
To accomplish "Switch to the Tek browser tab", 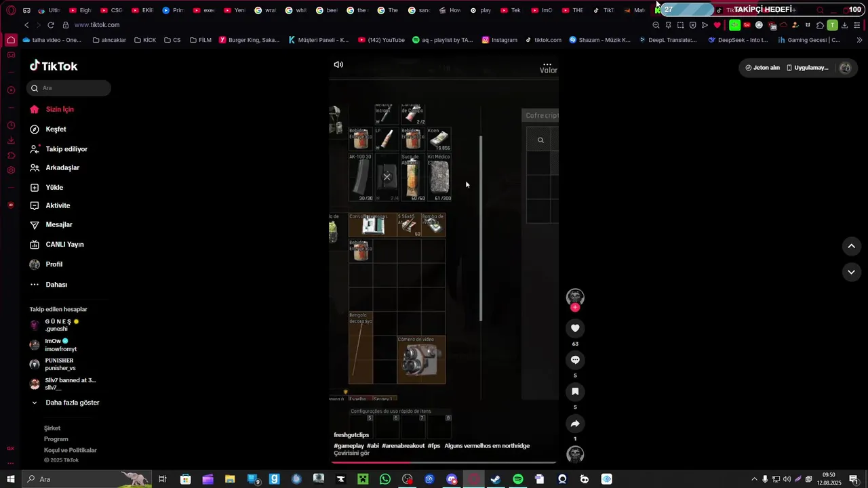I will 511,10.
